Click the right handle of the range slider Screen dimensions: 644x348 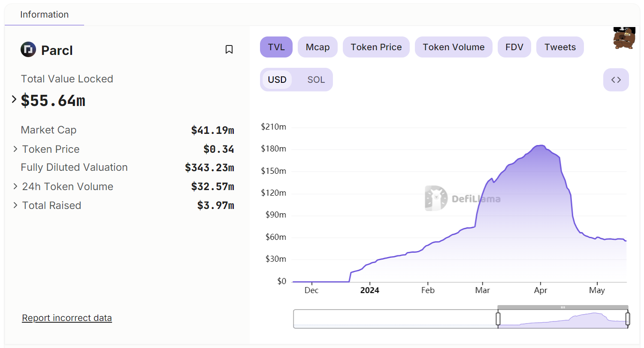tap(628, 319)
